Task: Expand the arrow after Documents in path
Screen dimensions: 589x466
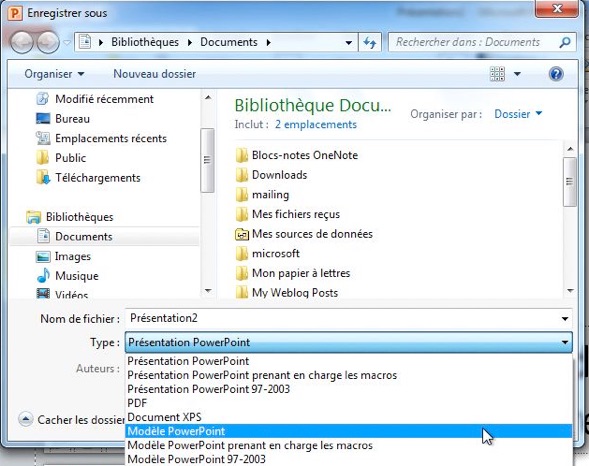Action: 269,42
